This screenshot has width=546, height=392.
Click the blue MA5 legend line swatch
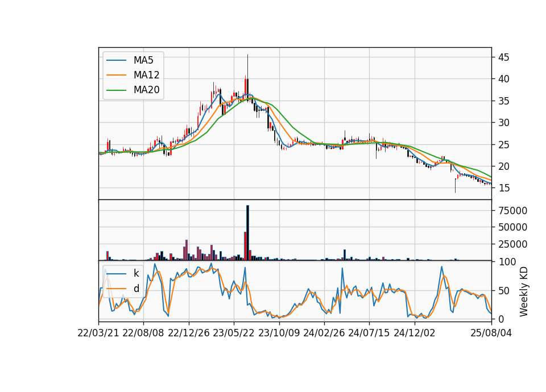[x=116, y=61]
